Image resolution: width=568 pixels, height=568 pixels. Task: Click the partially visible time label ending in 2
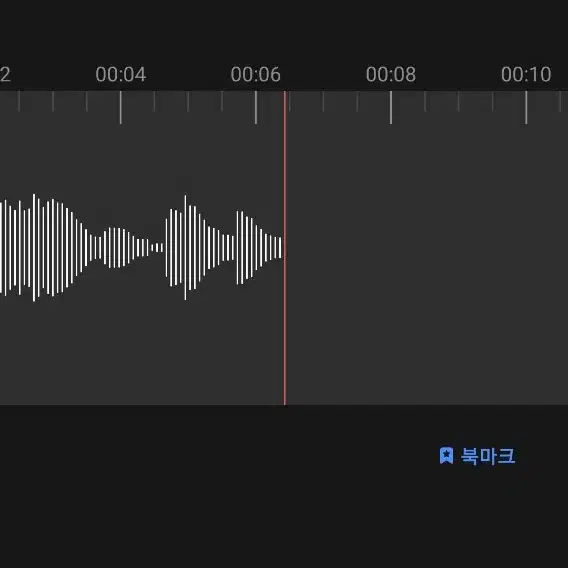click(5, 74)
